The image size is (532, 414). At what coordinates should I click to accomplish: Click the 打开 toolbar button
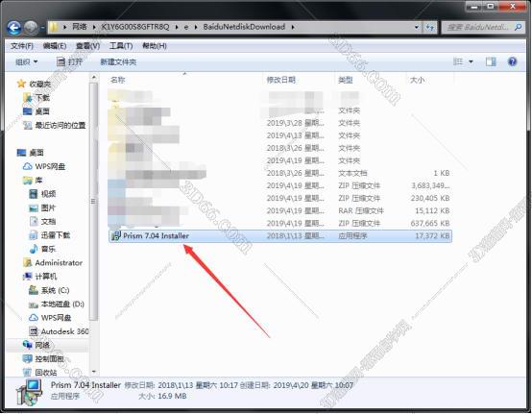tap(69, 61)
